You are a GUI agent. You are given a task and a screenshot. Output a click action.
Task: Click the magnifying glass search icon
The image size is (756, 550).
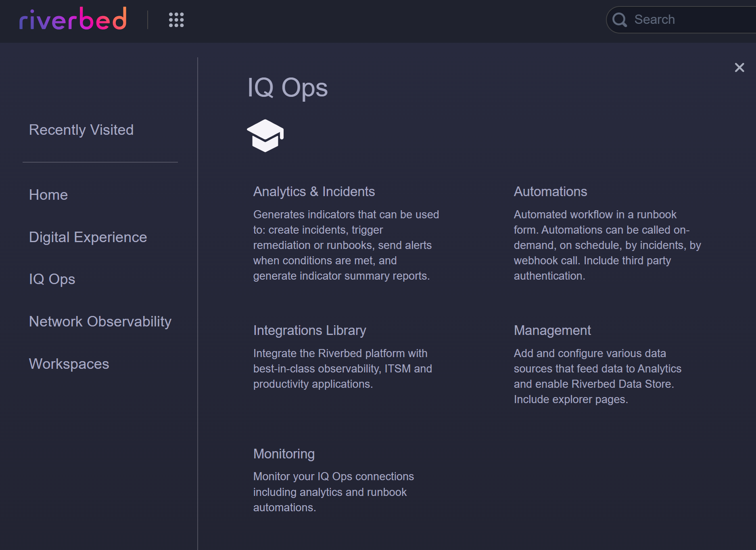[620, 20]
